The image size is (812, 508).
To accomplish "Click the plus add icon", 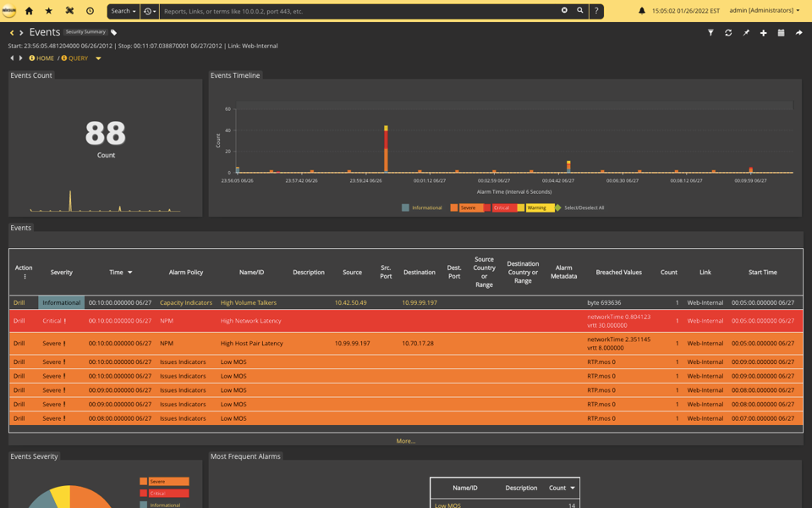I will tap(763, 33).
